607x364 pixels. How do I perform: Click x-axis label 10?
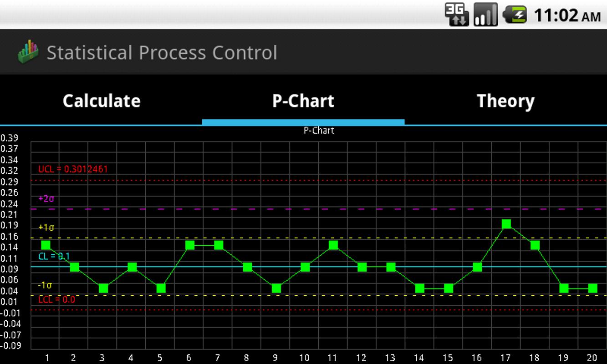click(x=304, y=358)
